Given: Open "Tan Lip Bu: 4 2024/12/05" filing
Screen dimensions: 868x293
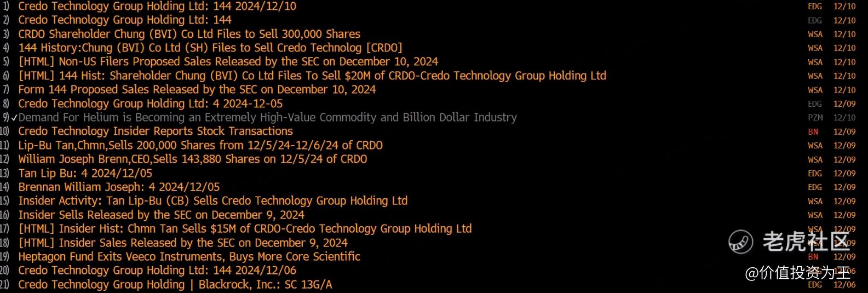Looking at the screenshot, I should (x=85, y=173).
